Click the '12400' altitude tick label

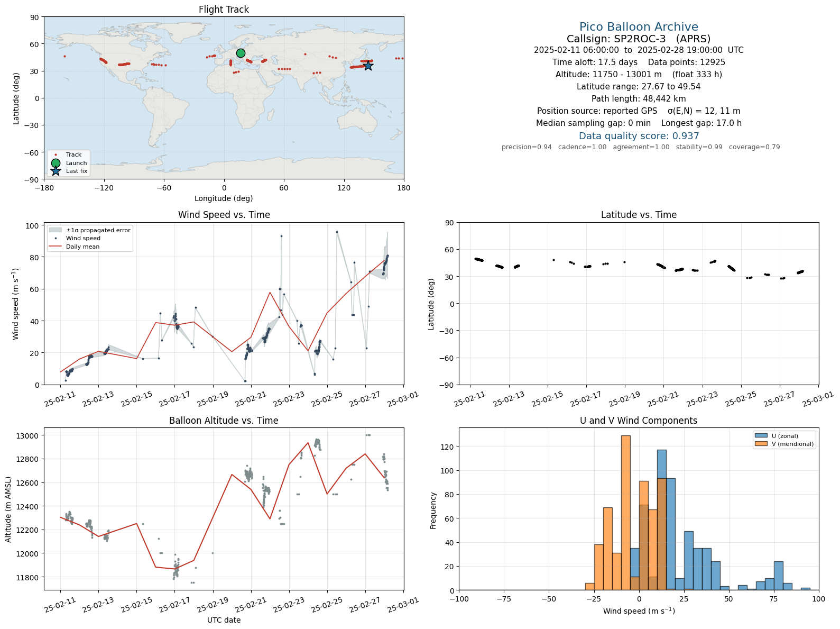point(29,507)
